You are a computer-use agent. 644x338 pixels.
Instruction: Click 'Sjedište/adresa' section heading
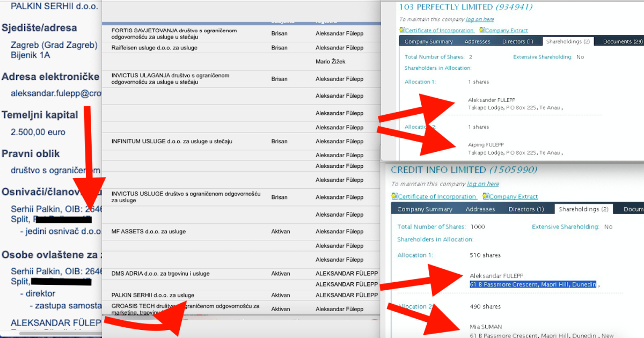point(39,27)
